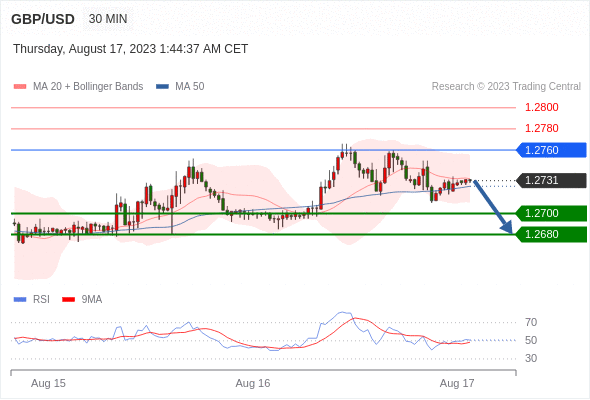Click the MA 20 + Bollinger Bands legend label

click(x=88, y=87)
